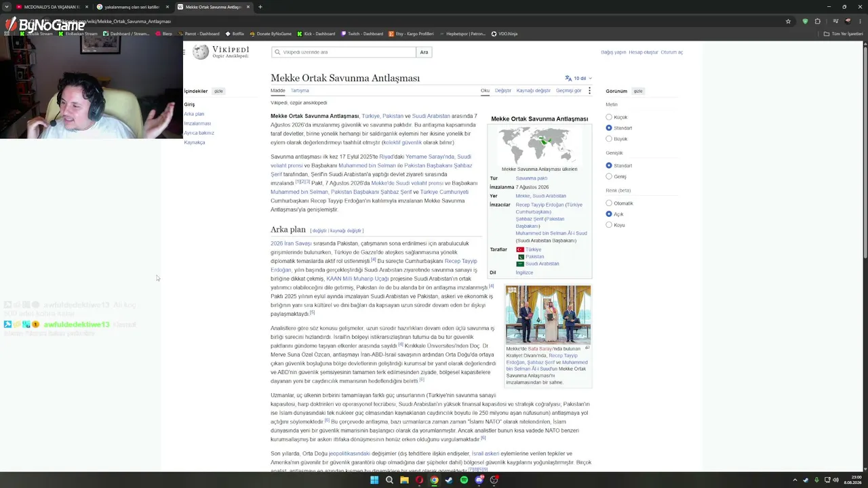Open File Explorer from the taskbar
Screen dimensions: 868x488
click(x=404, y=480)
